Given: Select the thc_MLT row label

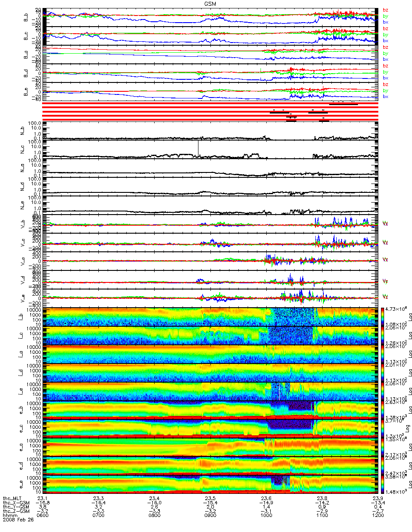Looking at the screenshot, I should tap(13, 499).
